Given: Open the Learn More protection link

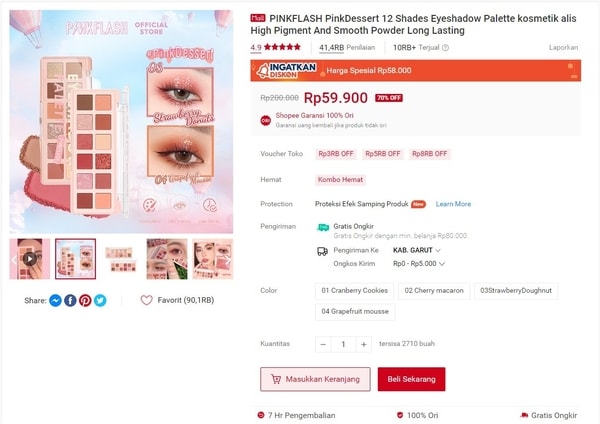Looking at the screenshot, I should (x=453, y=204).
